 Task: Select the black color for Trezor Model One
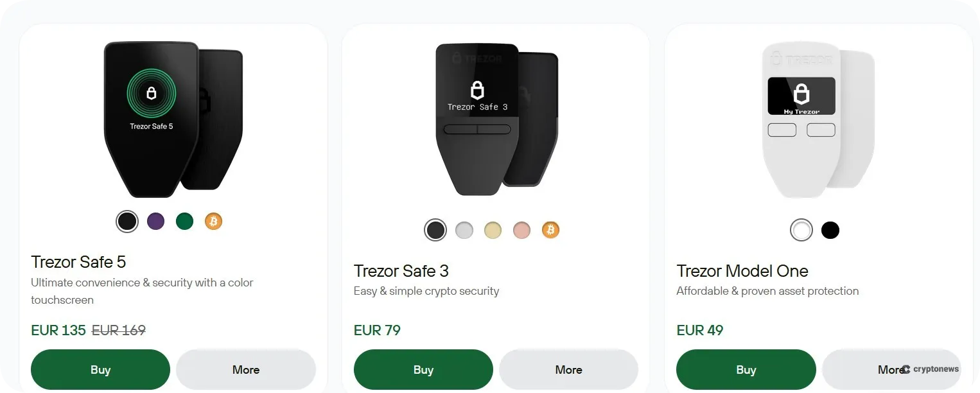tap(830, 230)
